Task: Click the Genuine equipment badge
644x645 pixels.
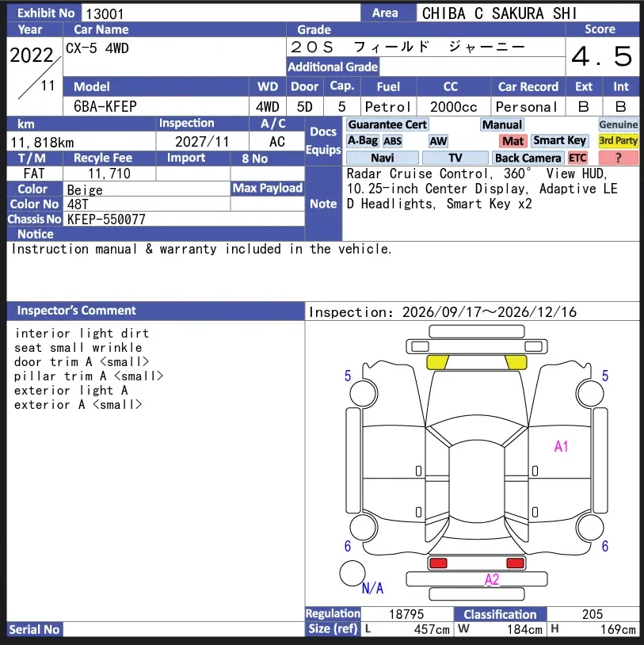Action: [x=618, y=124]
